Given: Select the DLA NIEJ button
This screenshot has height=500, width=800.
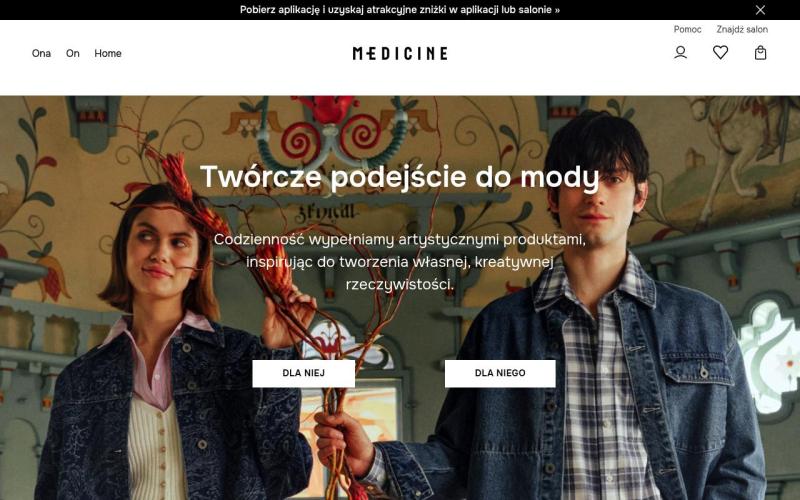Looking at the screenshot, I should [x=304, y=373].
